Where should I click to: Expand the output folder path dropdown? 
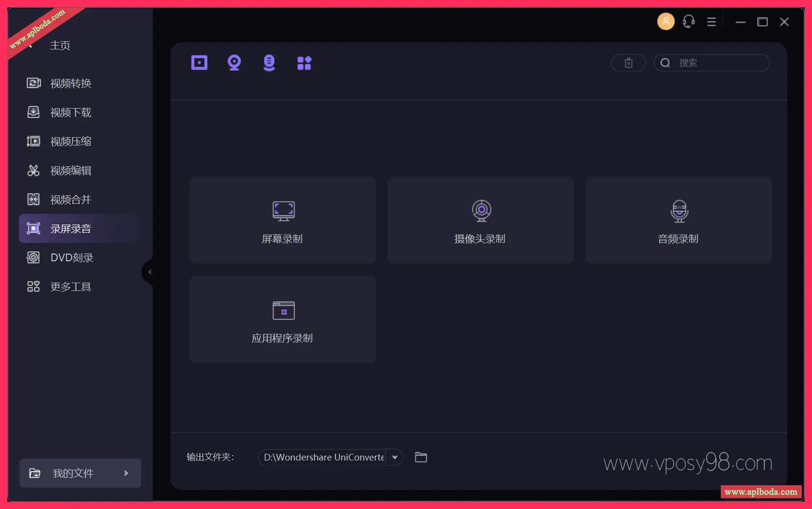tap(395, 457)
